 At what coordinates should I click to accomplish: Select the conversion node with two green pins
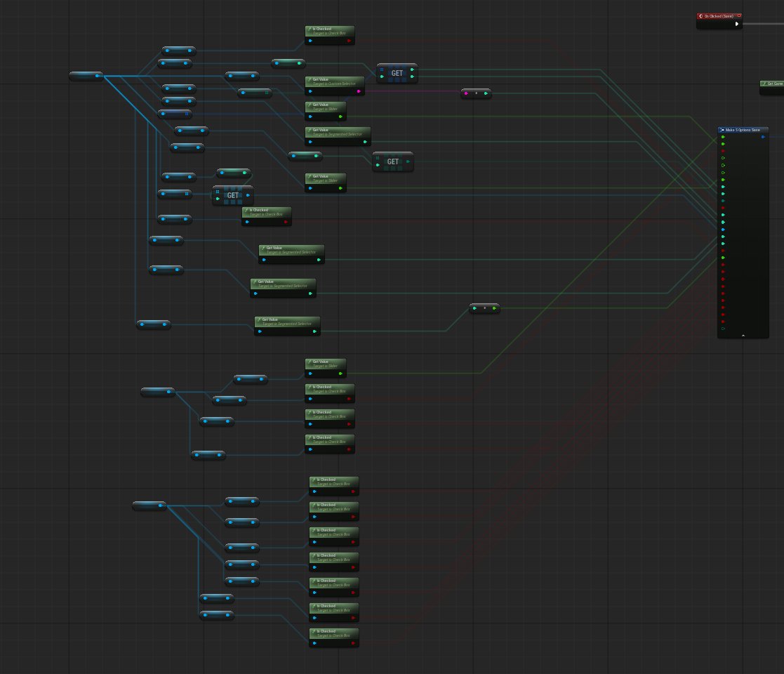point(484,308)
